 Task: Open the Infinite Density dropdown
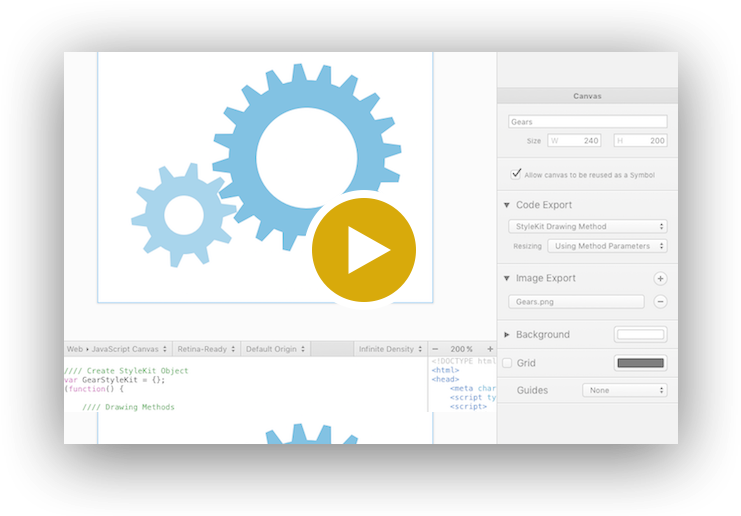click(x=390, y=349)
